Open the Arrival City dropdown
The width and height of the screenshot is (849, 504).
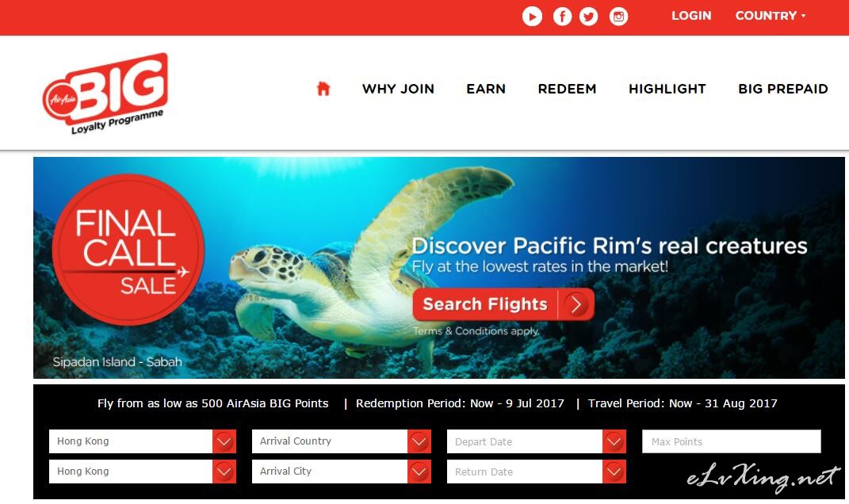pos(341,471)
